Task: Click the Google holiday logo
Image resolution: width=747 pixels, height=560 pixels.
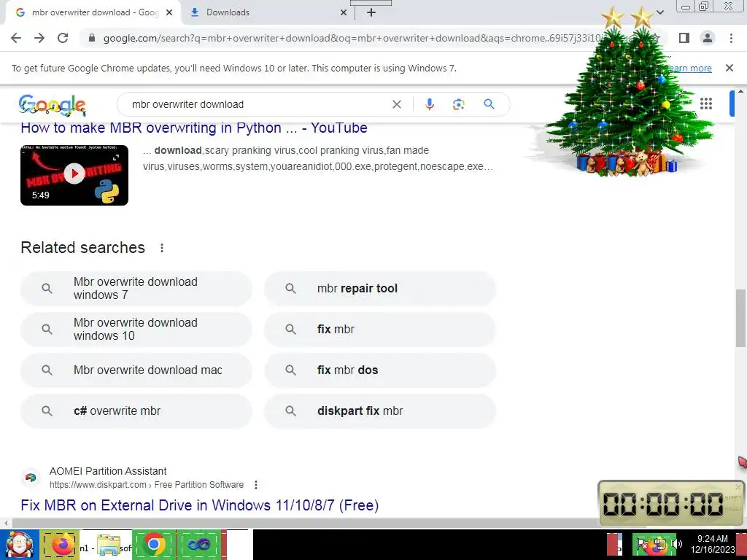Action: (53, 105)
